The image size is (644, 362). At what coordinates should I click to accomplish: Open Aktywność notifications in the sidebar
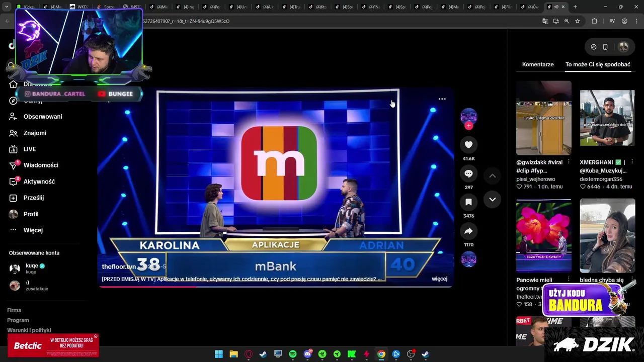39,182
